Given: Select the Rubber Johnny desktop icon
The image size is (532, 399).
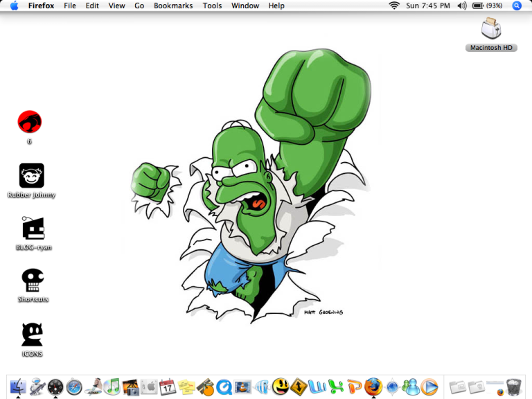Looking at the screenshot, I should 32,175.
